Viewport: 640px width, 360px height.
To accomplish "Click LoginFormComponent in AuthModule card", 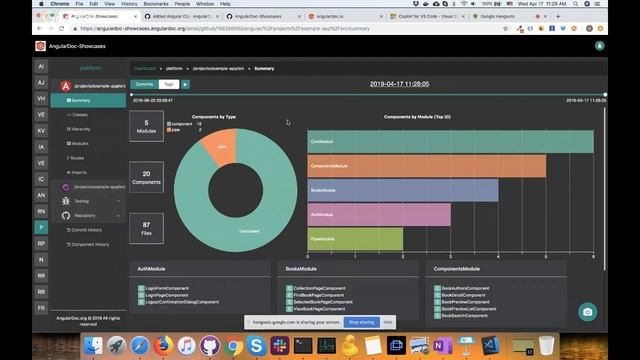I will [167, 288].
